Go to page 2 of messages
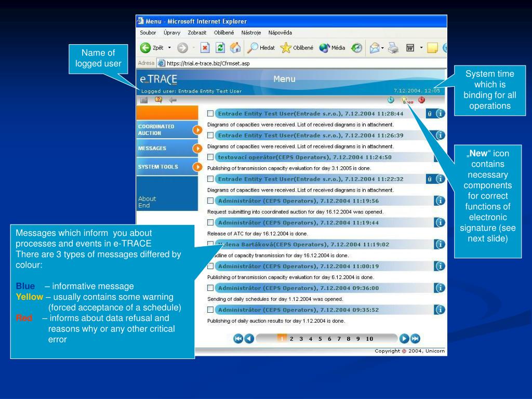The width and height of the screenshot is (532, 399). point(291,339)
